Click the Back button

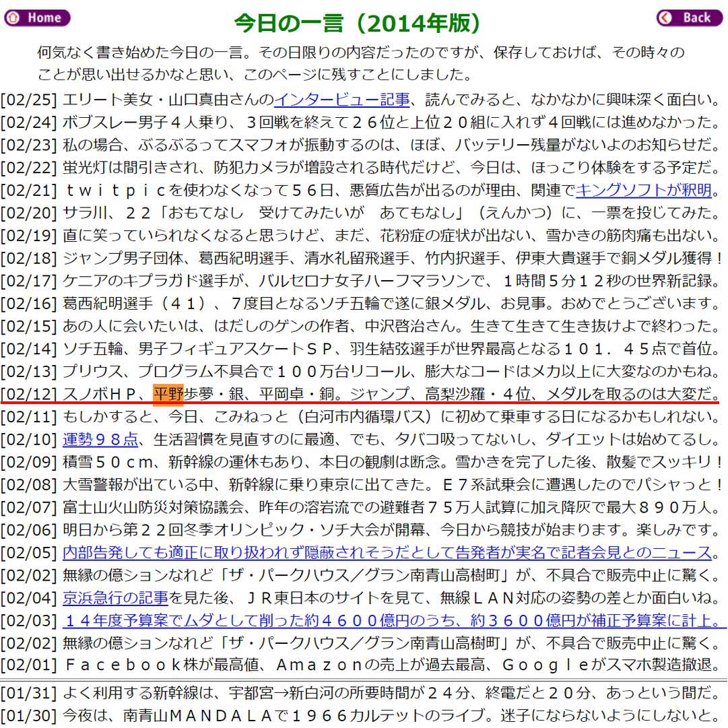point(690,18)
